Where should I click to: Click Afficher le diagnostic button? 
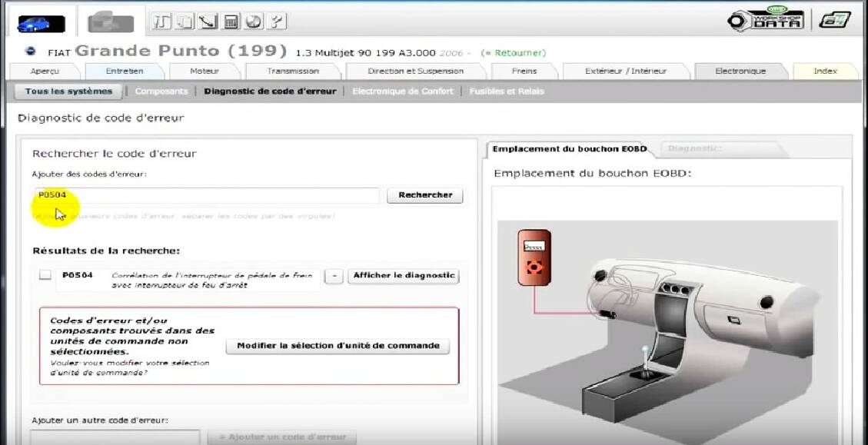[404, 276]
